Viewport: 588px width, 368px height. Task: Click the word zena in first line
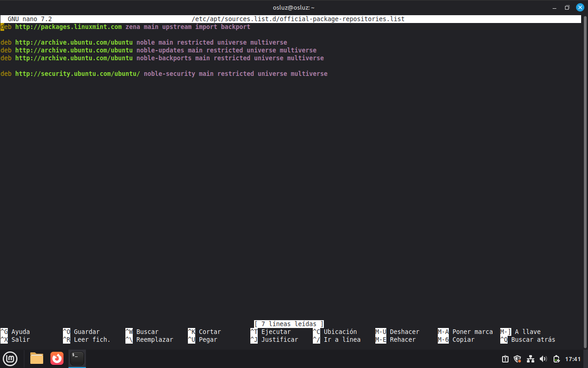click(x=133, y=27)
